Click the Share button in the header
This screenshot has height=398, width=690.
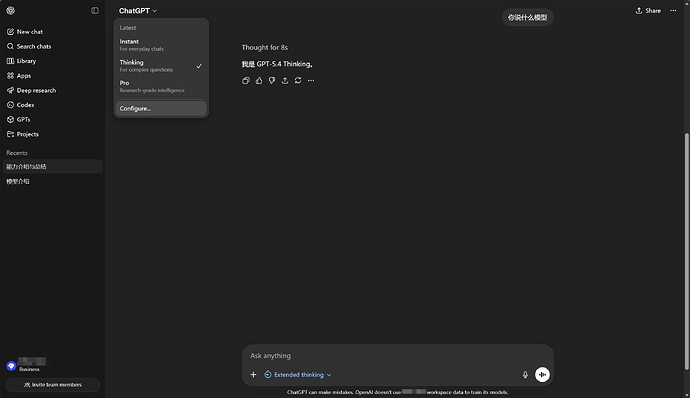[x=648, y=11]
